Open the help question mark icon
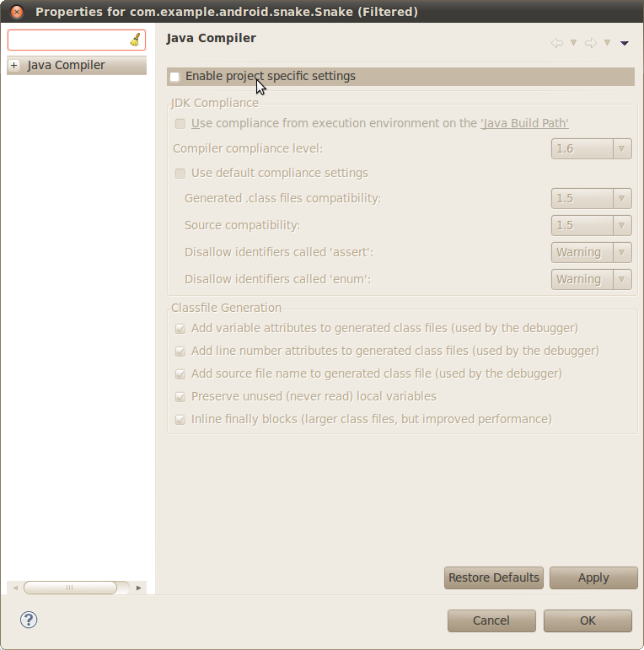Viewport: 644px width, 650px height. click(x=29, y=620)
